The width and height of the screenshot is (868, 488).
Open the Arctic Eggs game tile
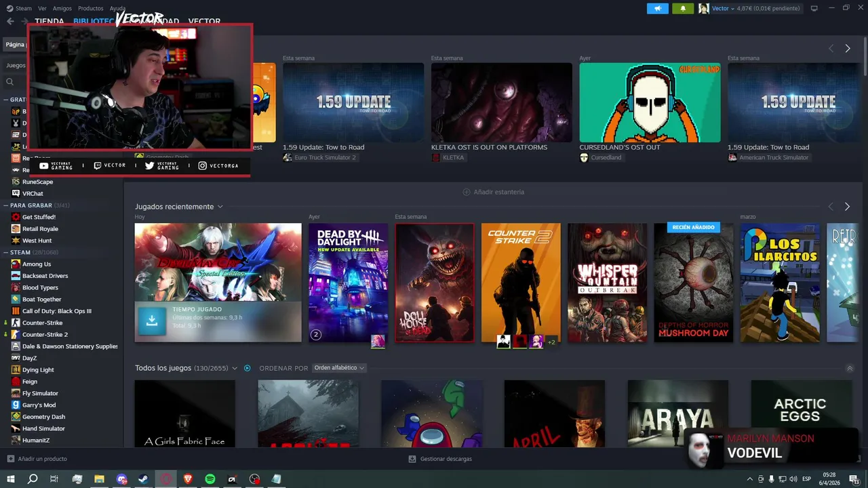coord(800,413)
